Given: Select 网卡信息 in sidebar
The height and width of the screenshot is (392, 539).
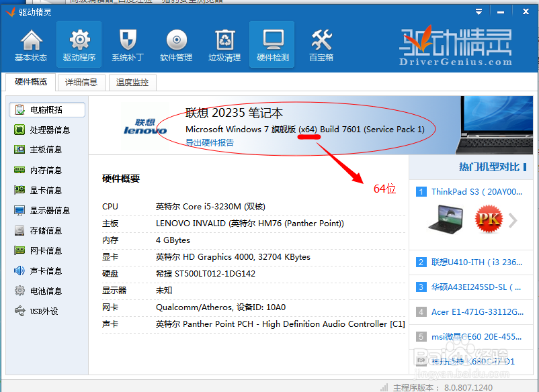Looking at the screenshot, I should (x=47, y=250).
